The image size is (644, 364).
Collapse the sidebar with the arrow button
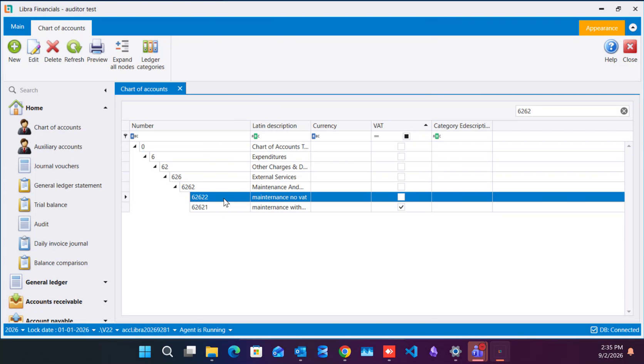(105, 90)
